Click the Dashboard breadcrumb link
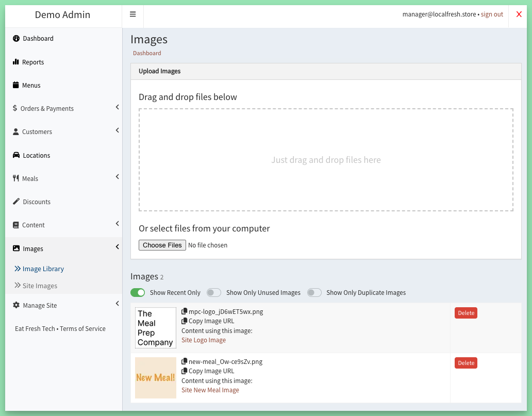 (147, 53)
